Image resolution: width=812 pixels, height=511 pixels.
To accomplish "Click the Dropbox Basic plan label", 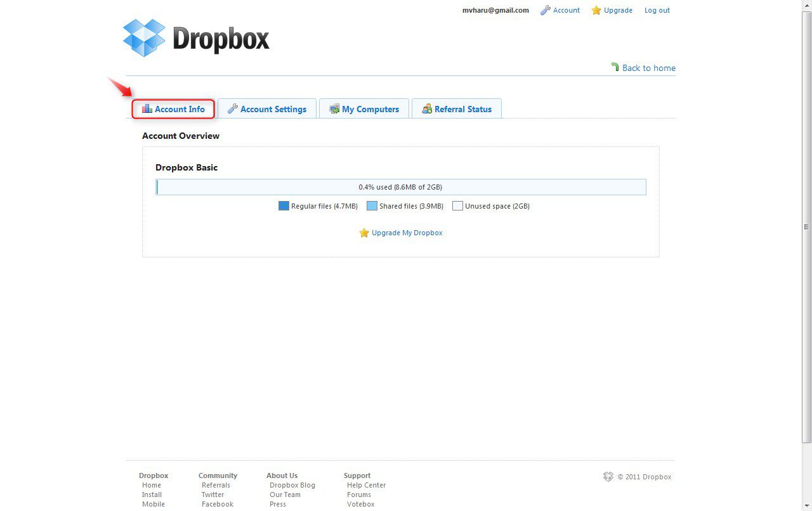I will (x=187, y=167).
